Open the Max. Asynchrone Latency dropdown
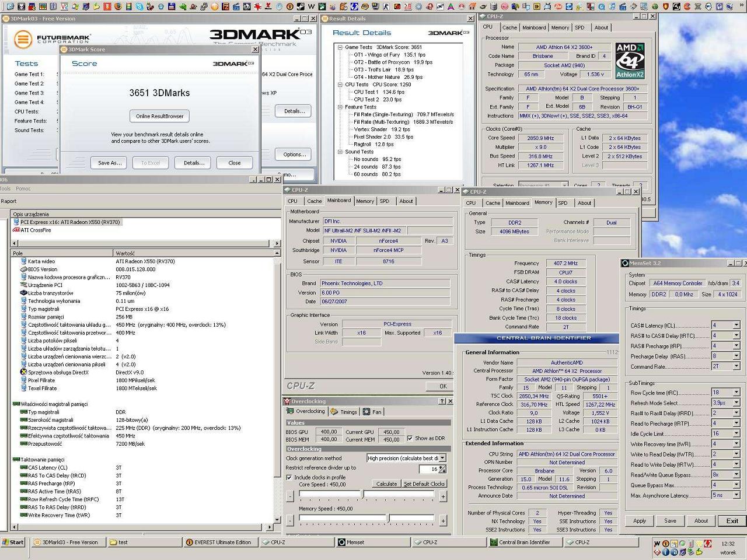 [736, 495]
